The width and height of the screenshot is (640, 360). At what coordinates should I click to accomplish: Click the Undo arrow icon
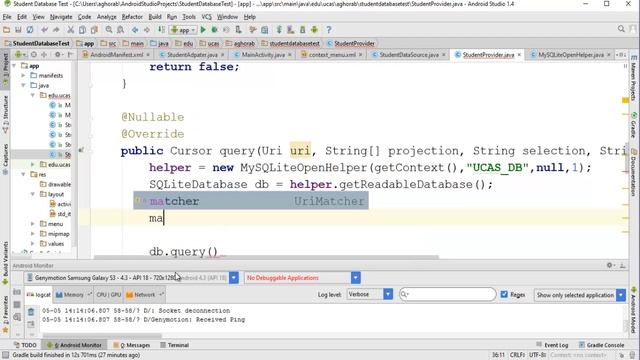click(x=44, y=30)
